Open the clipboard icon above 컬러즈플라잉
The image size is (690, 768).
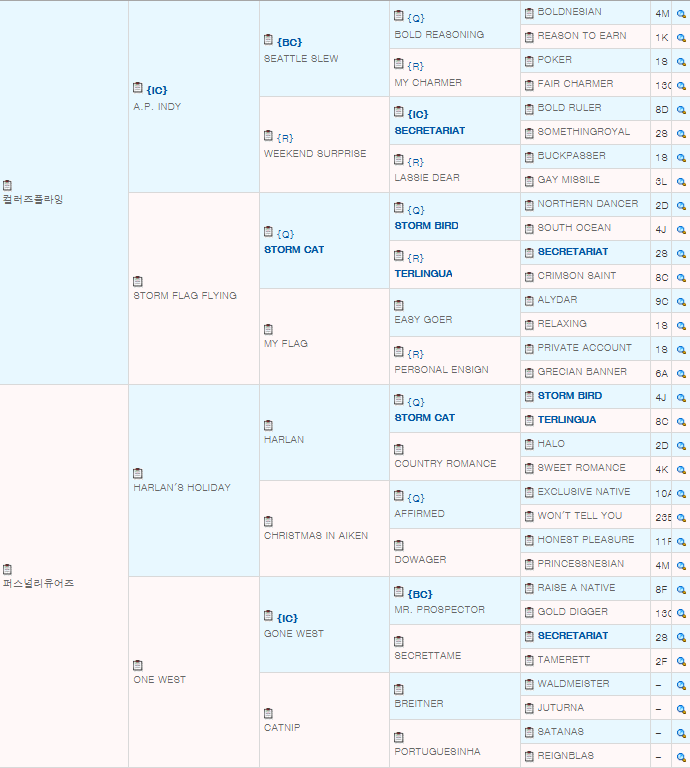(x=7, y=185)
